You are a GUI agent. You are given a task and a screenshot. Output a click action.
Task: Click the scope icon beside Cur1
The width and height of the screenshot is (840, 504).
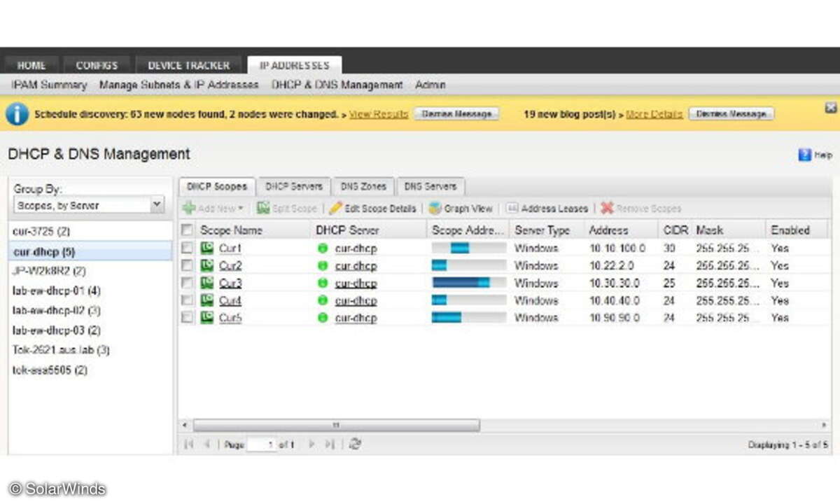click(206, 248)
